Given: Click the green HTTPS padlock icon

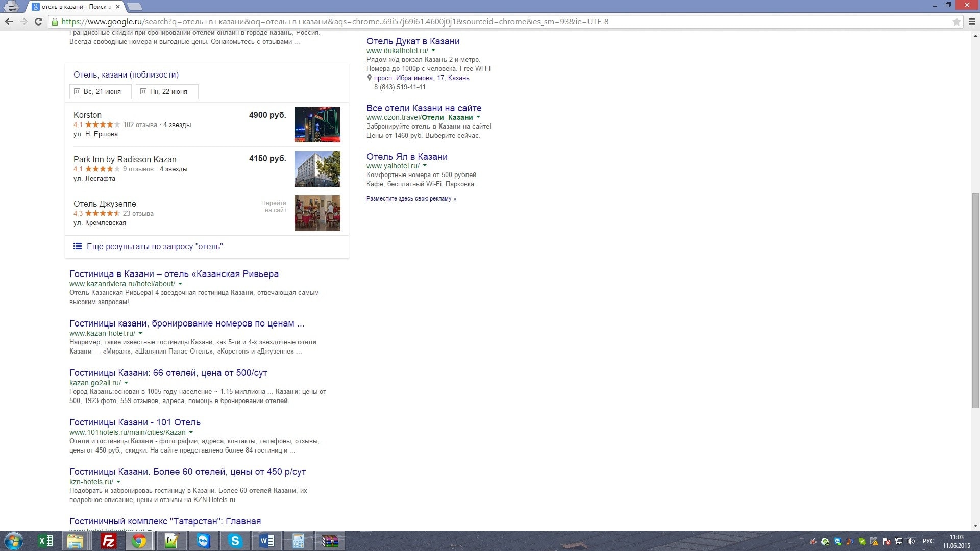Looking at the screenshot, I should point(55,21).
